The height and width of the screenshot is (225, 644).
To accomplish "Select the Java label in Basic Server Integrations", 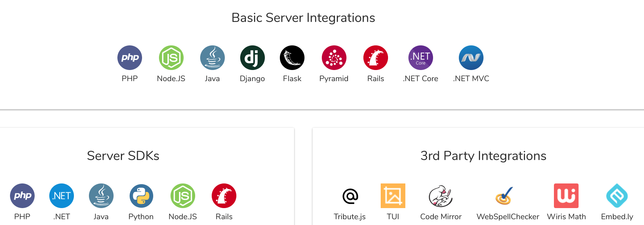I will (x=212, y=78).
